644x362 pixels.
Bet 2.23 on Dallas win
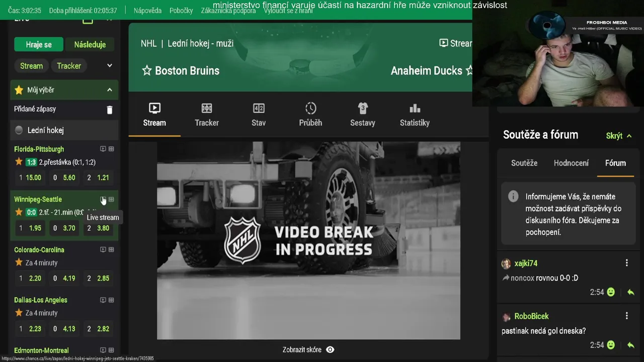point(30,328)
